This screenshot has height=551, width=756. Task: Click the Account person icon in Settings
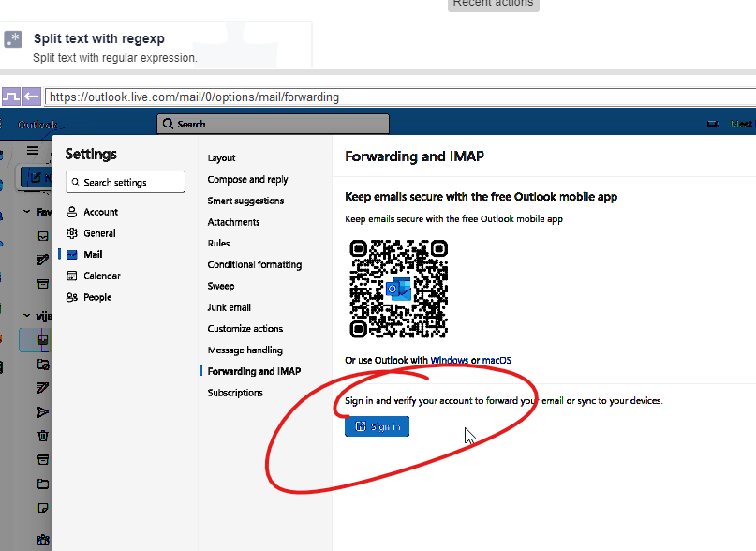pos(72,212)
